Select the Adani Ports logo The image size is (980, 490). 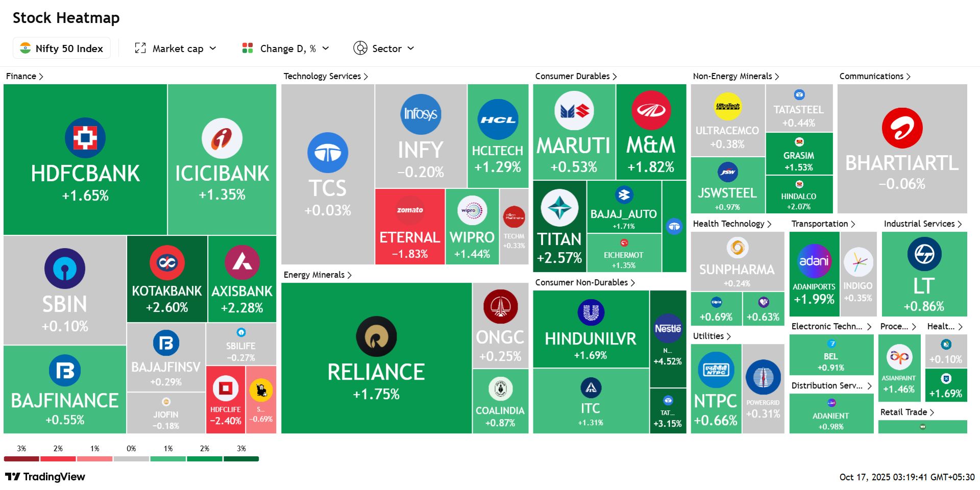(814, 261)
